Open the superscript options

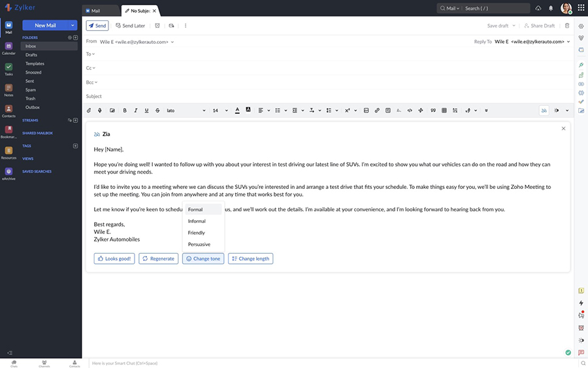[351, 110]
